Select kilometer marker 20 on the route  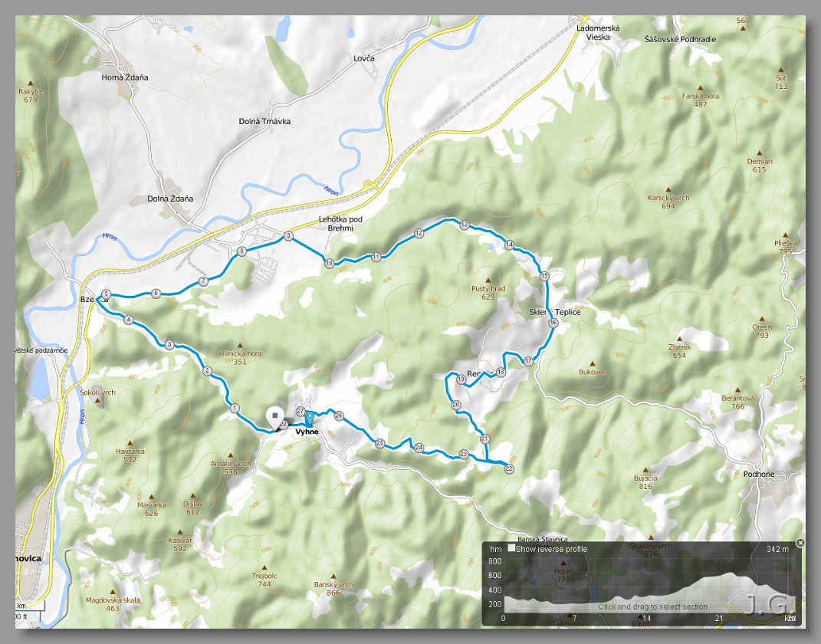click(456, 405)
